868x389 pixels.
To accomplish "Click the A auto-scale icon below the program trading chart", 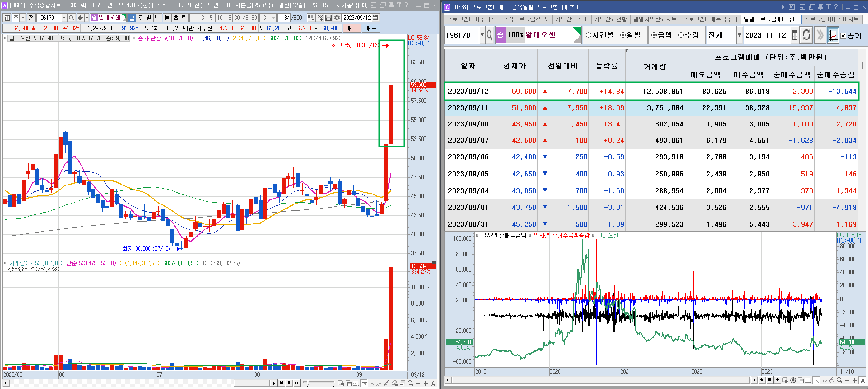I will (862, 380).
